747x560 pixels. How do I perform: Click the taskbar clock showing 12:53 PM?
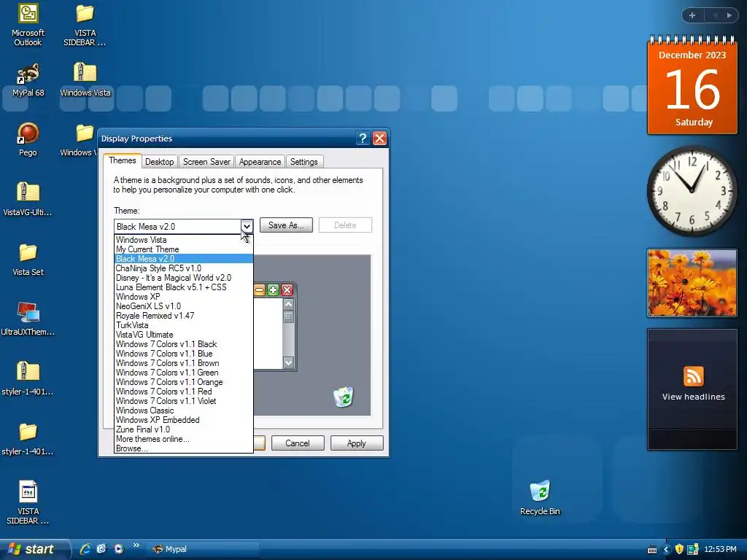(x=720, y=549)
